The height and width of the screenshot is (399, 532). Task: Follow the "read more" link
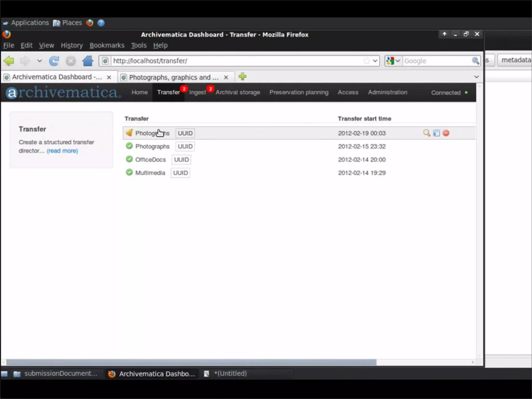(62, 151)
